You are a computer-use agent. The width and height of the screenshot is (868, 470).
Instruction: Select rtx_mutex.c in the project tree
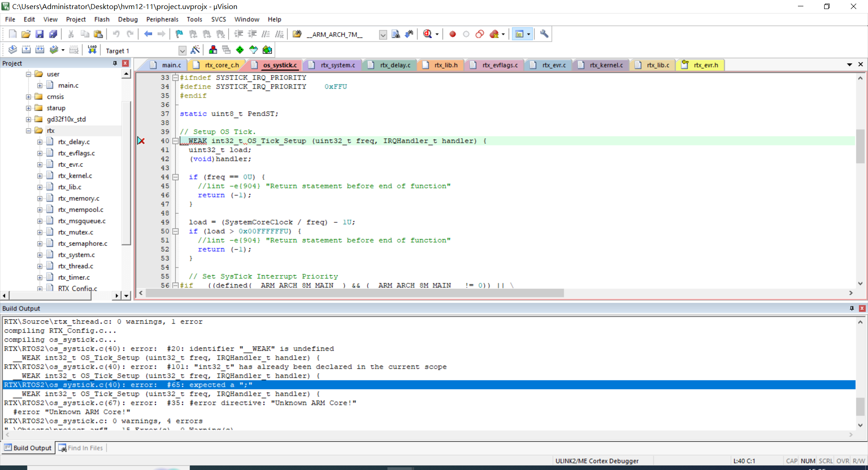75,232
